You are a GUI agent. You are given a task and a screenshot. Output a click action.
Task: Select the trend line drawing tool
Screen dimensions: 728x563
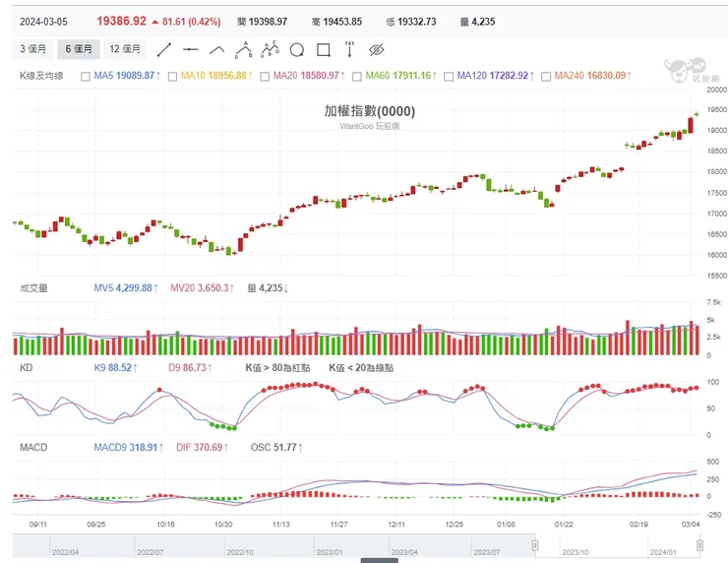pyautogui.click(x=164, y=49)
